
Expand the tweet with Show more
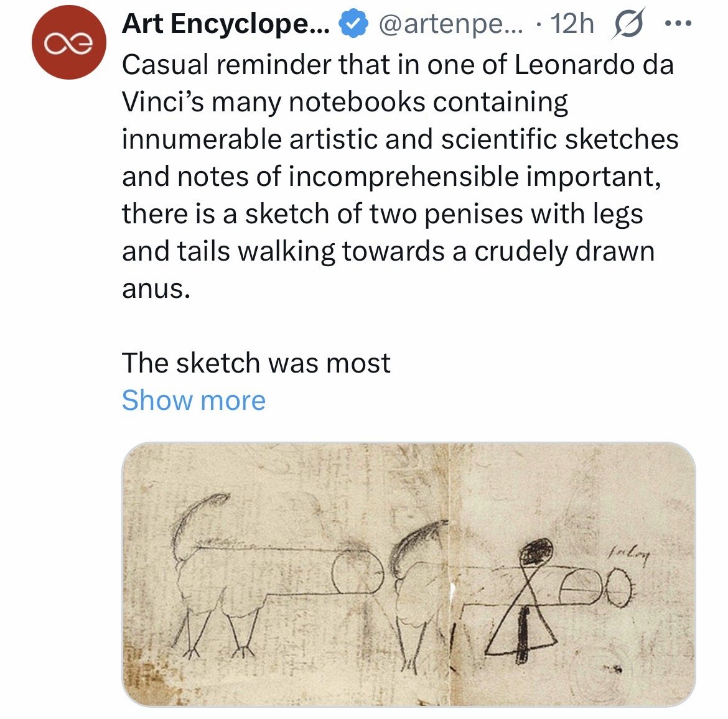[194, 400]
